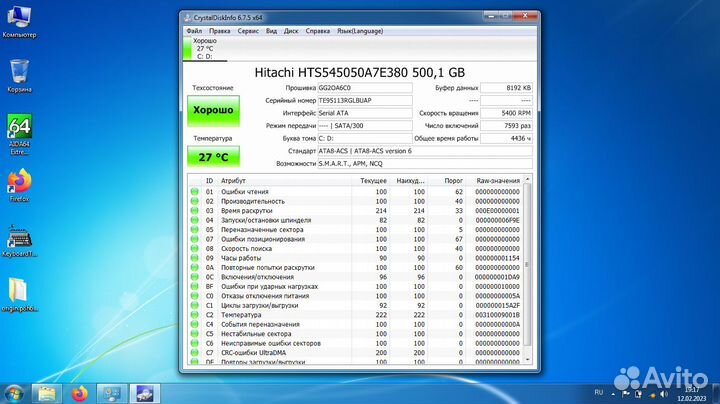Select Ошибки при ударных нагрузках row
Image resolution: width=720 pixels, height=404 pixels.
(355, 286)
